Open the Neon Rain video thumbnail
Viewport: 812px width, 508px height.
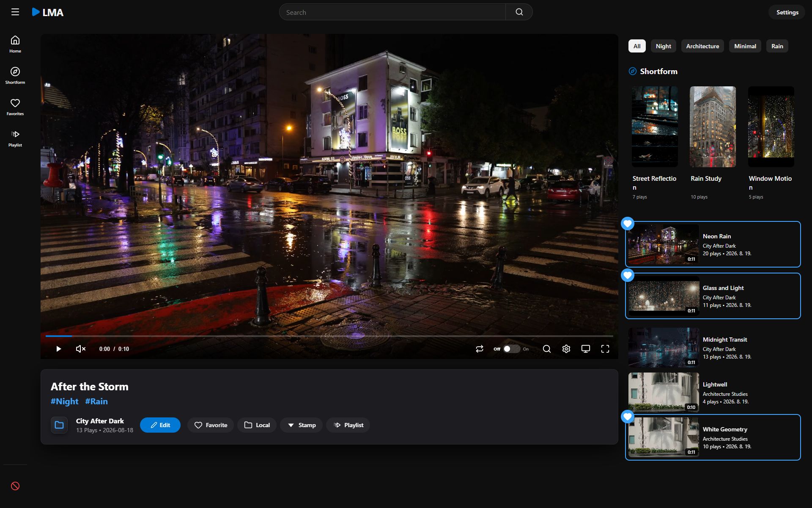pos(664,244)
